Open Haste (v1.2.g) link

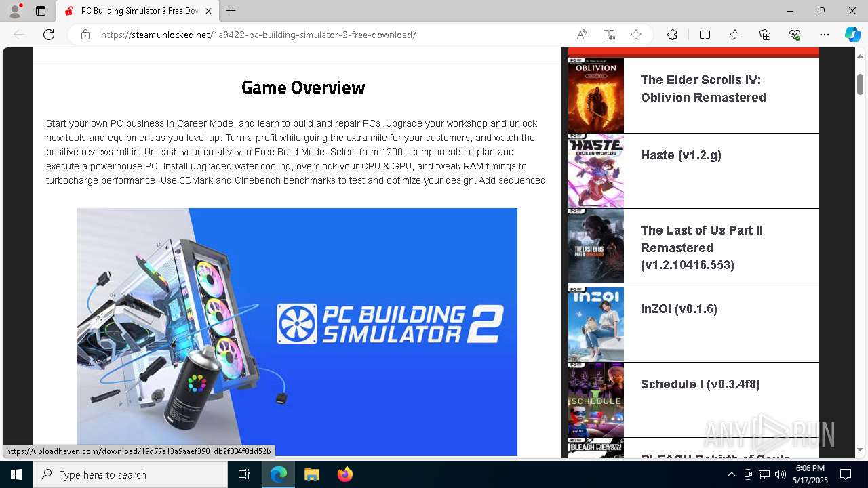pyautogui.click(x=681, y=155)
